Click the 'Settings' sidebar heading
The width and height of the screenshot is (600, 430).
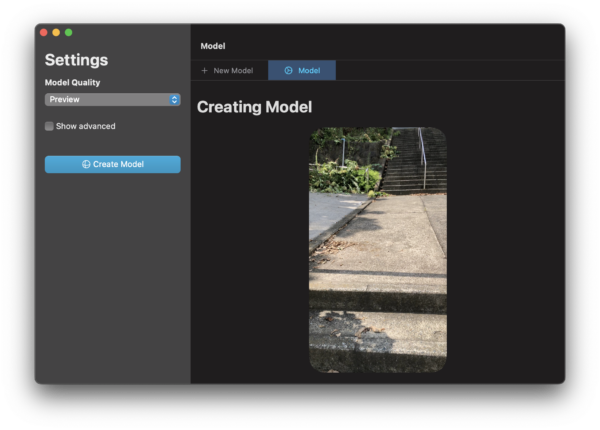click(x=76, y=60)
